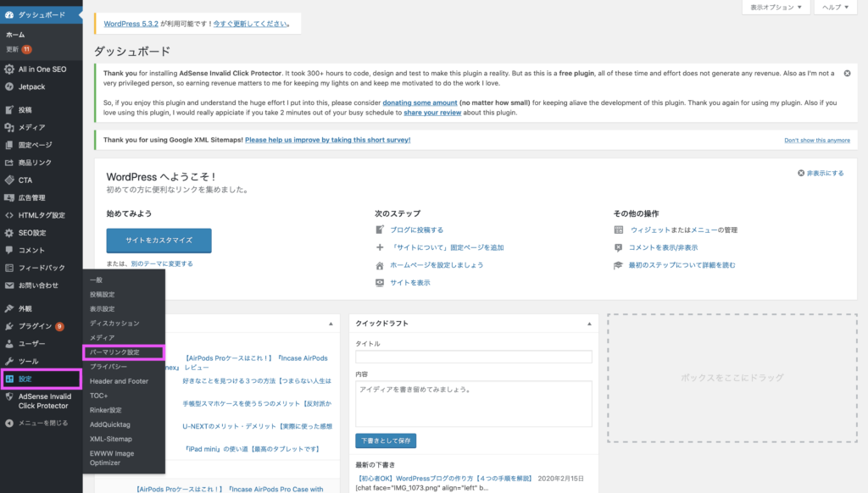Click 今すぐ更新してください link
Screen dimensions: 868x493
250,24
